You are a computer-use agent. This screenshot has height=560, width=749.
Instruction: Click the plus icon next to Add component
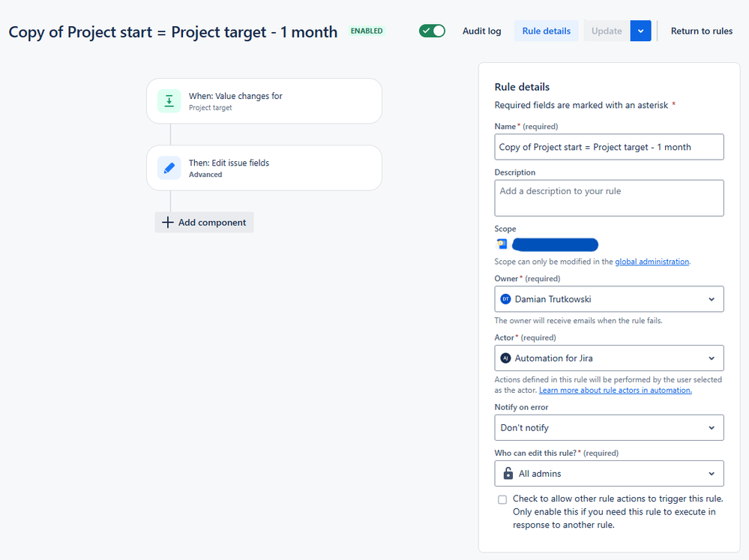click(168, 222)
